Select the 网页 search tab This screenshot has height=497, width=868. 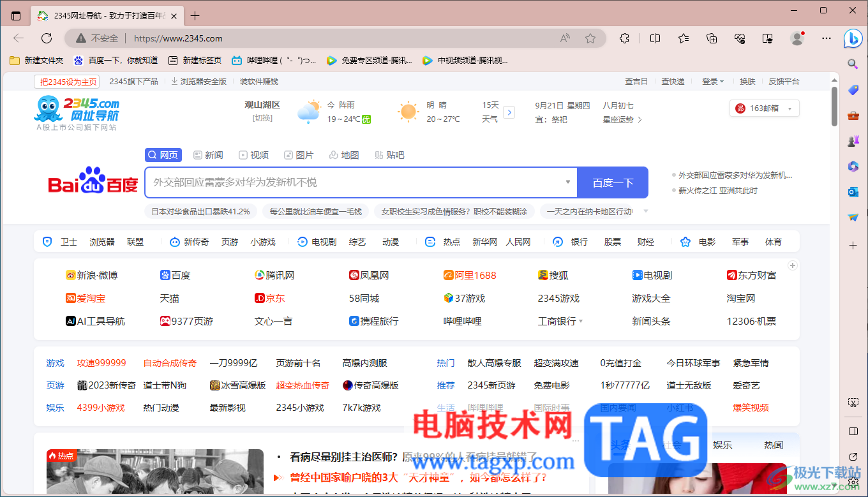click(163, 155)
